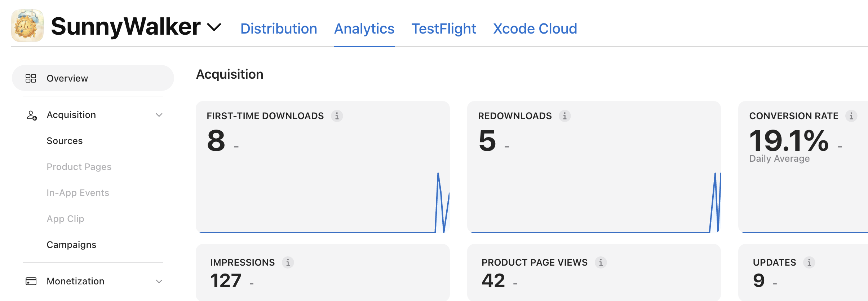Switch to the Distribution tab

pos(279,29)
